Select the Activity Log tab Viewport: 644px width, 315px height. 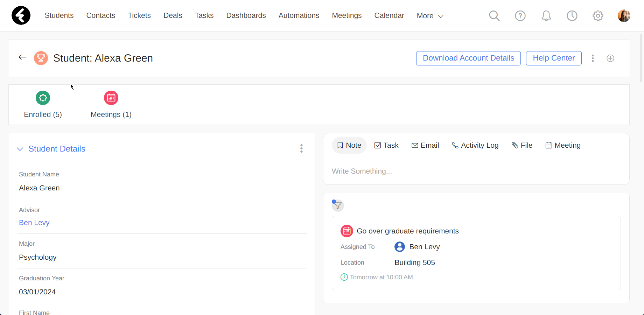click(475, 145)
